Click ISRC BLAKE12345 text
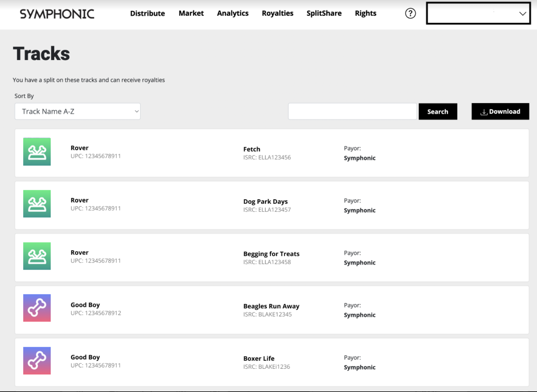This screenshot has height=392, width=537. click(267, 315)
